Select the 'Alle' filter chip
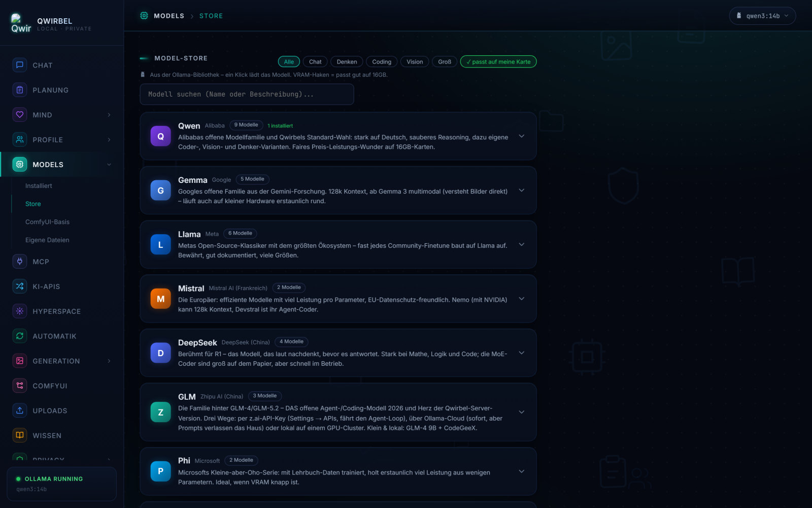This screenshot has height=508, width=812. pyautogui.click(x=289, y=62)
